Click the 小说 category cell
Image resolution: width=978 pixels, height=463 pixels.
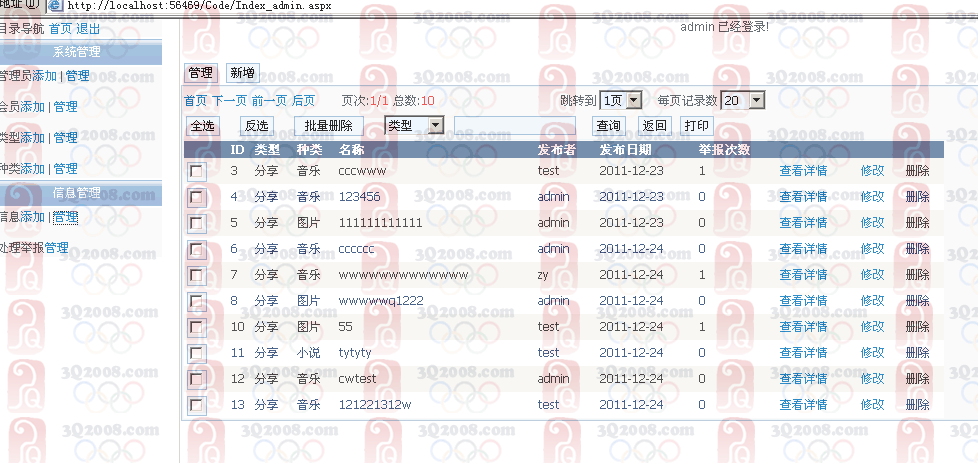click(309, 353)
